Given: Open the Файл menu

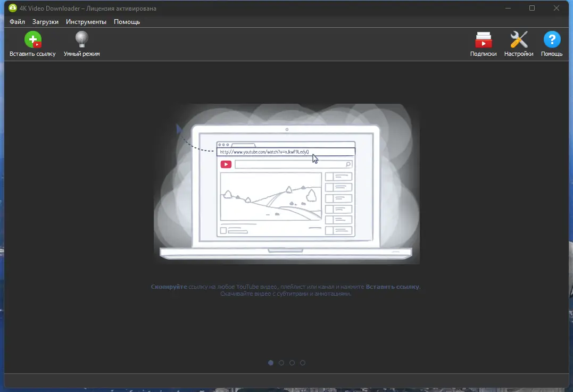Looking at the screenshot, I should pos(17,22).
